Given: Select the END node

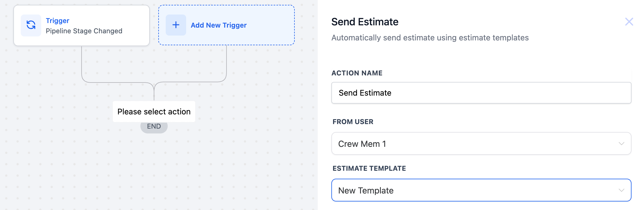Looking at the screenshot, I should click(154, 127).
